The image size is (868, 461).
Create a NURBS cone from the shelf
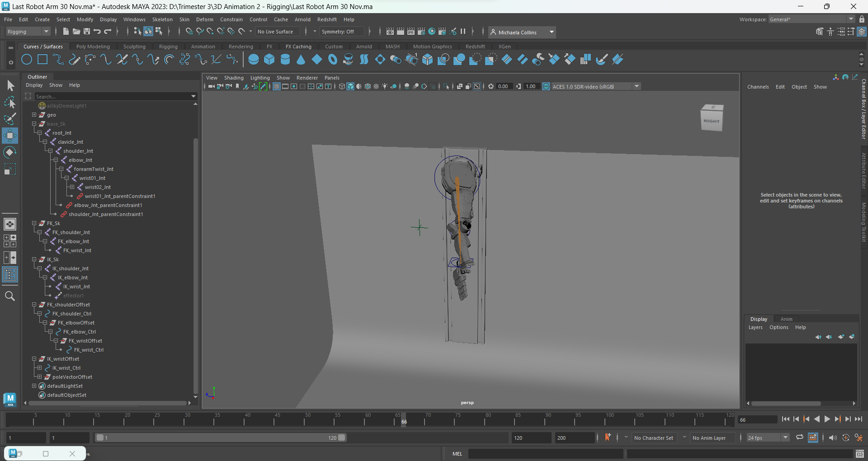pyautogui.click(x=301, y=59)
